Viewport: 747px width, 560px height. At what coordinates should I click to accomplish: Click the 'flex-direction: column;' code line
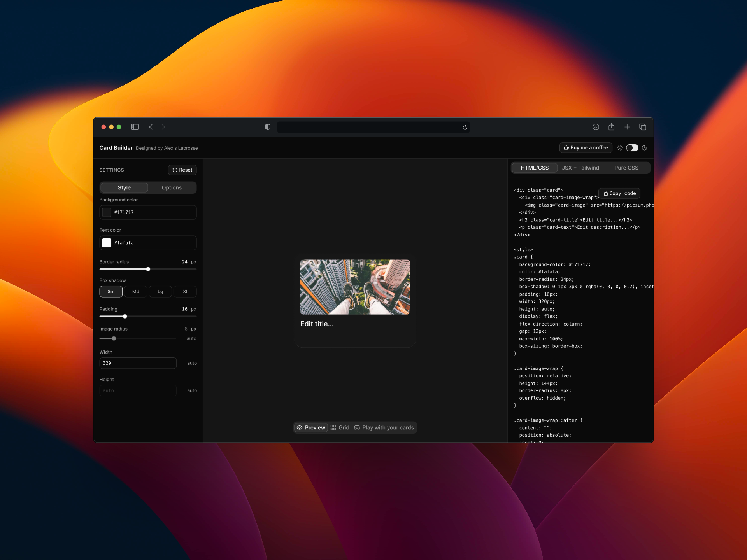click(x=551, y=324)
